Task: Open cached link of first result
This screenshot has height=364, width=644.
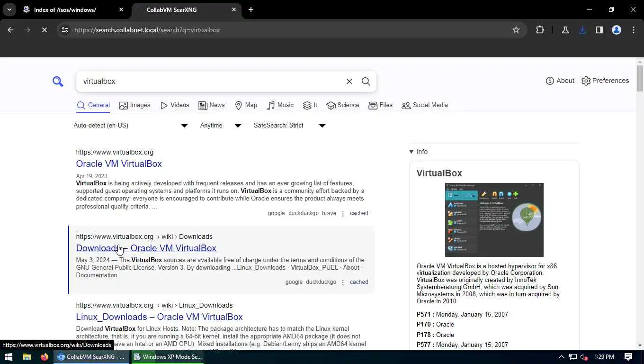Action: [x=359, y=213]
